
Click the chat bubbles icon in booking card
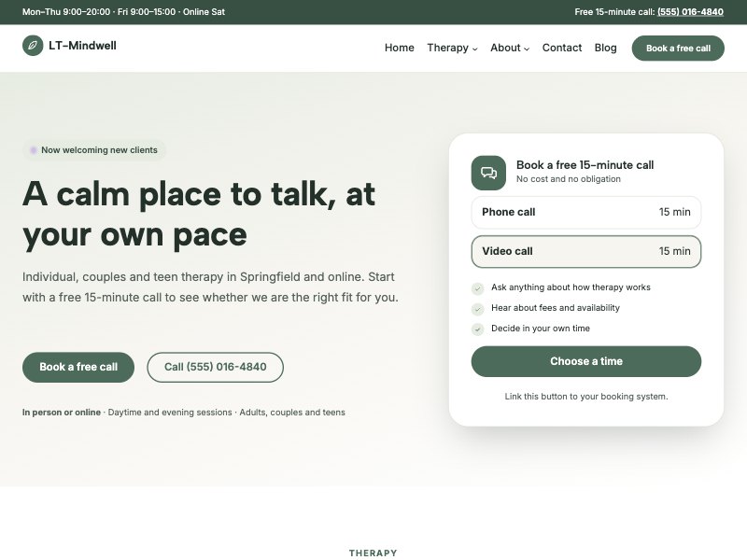(x=488, y=173)
